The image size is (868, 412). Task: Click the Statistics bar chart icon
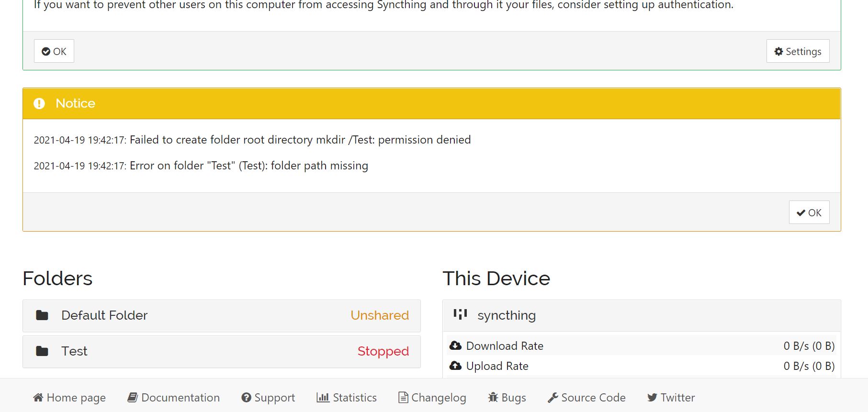tap(323, 398)
